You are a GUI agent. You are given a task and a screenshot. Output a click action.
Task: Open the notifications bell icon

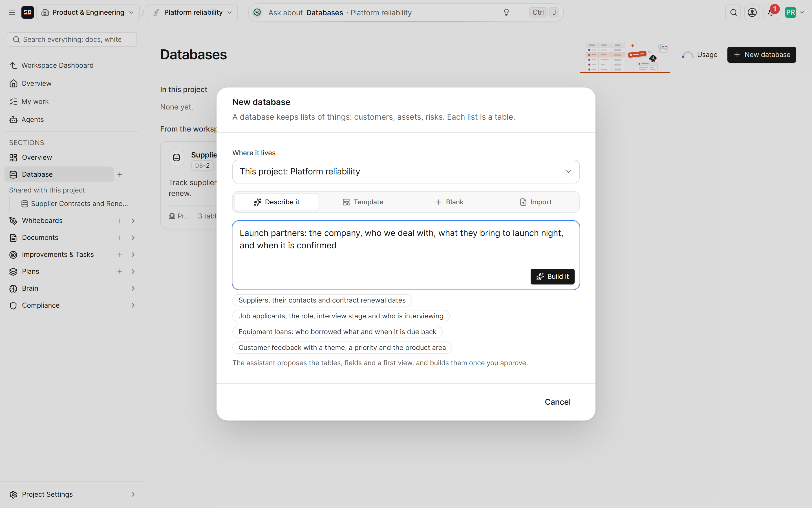[771, 12]
